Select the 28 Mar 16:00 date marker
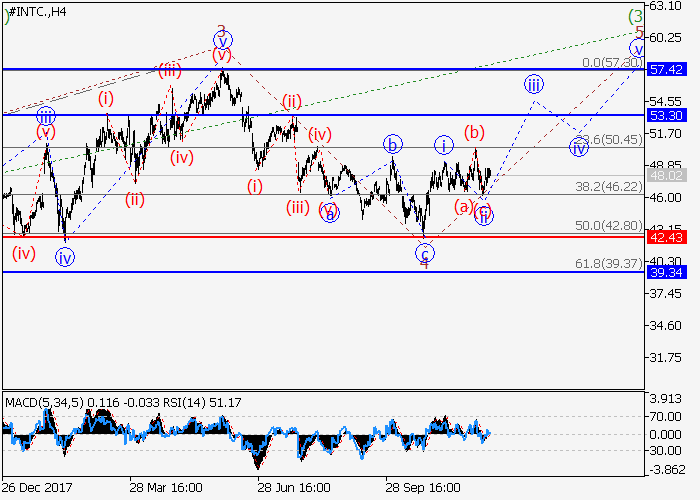The image size is (700, 500). pyautogui.click(x=166, y=489)
